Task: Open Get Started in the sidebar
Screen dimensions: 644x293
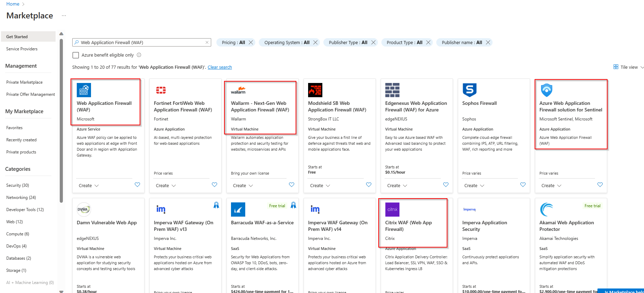Action: (x=28, y=36)
